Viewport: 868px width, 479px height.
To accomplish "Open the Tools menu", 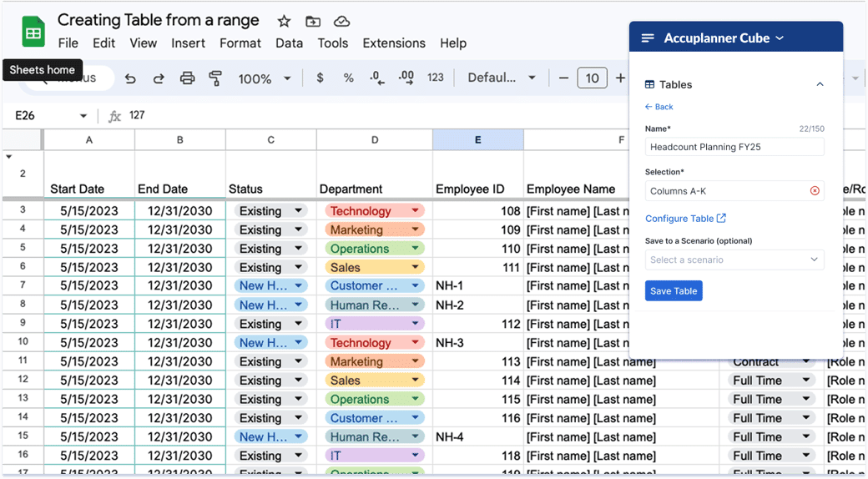I will point(333,43).
